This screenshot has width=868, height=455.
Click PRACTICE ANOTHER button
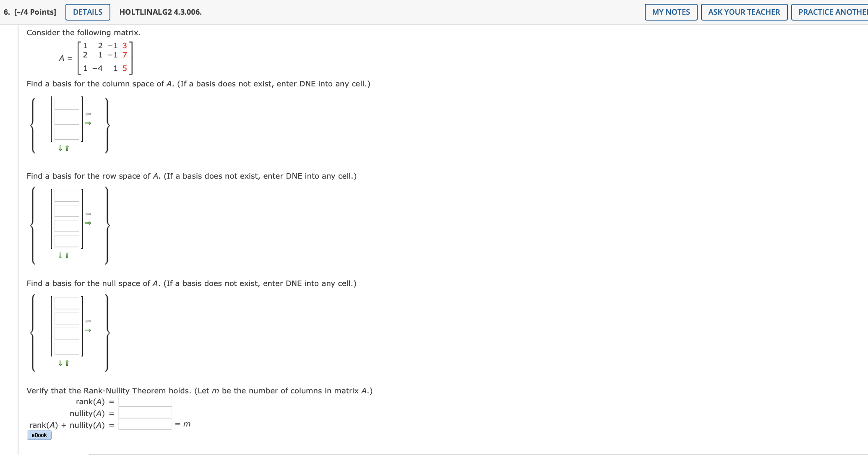point(831,12)
